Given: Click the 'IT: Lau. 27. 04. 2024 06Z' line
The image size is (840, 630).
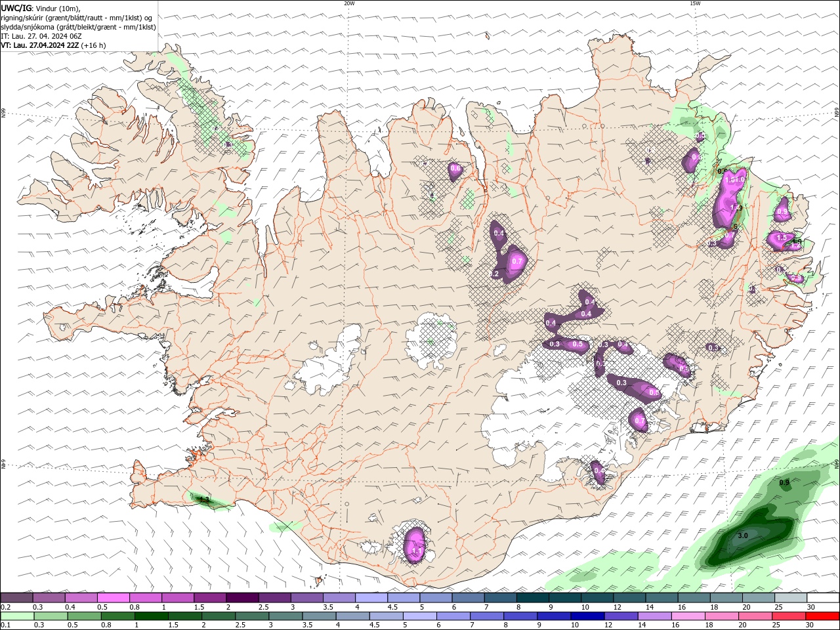Looking at the screenshot, I should click(x=41, y=36).
